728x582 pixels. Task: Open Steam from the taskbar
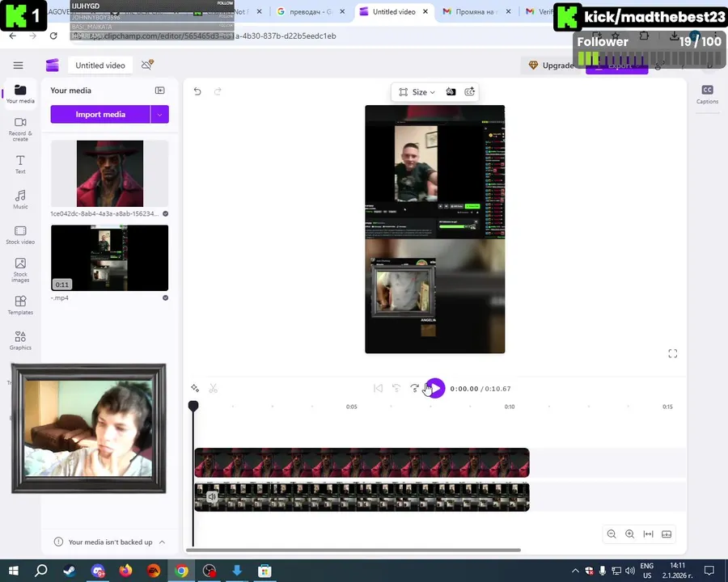coord(70,571)
